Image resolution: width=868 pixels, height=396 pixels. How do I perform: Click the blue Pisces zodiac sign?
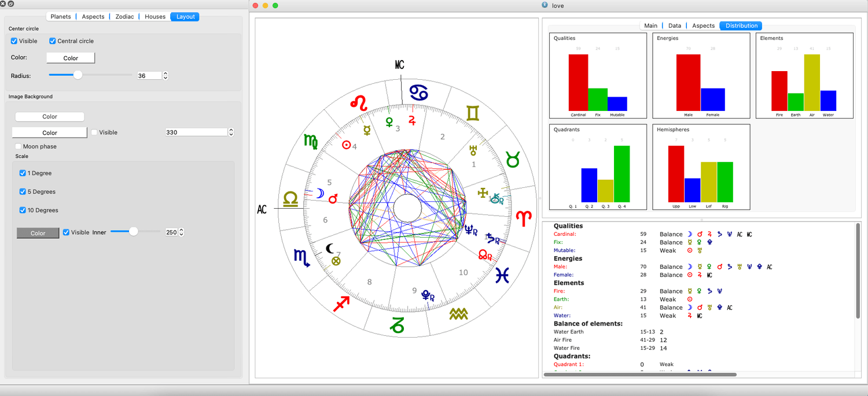click(x=502, y=275)
